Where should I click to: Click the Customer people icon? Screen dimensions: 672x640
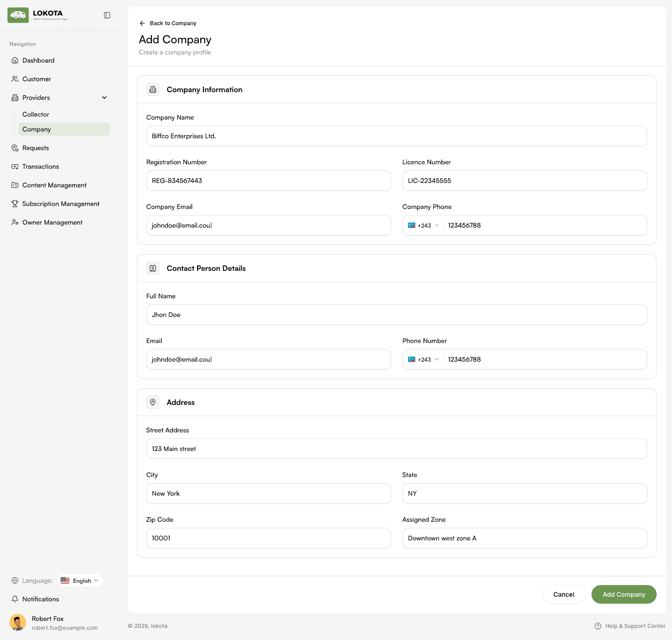(15, 79)
